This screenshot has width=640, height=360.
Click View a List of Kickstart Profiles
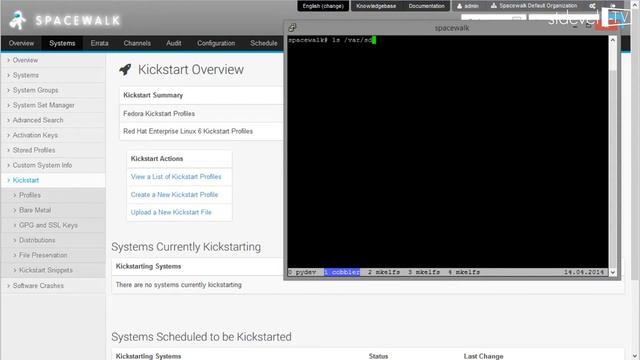coord(176,177)
